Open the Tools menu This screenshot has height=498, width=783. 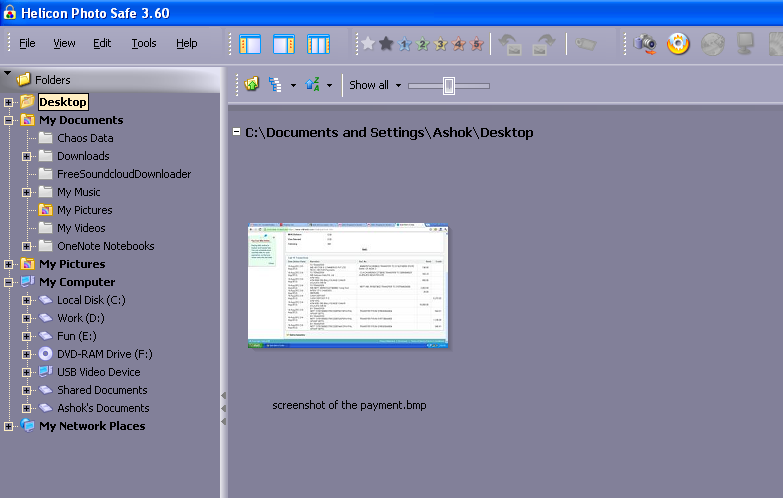pos(144,44)
